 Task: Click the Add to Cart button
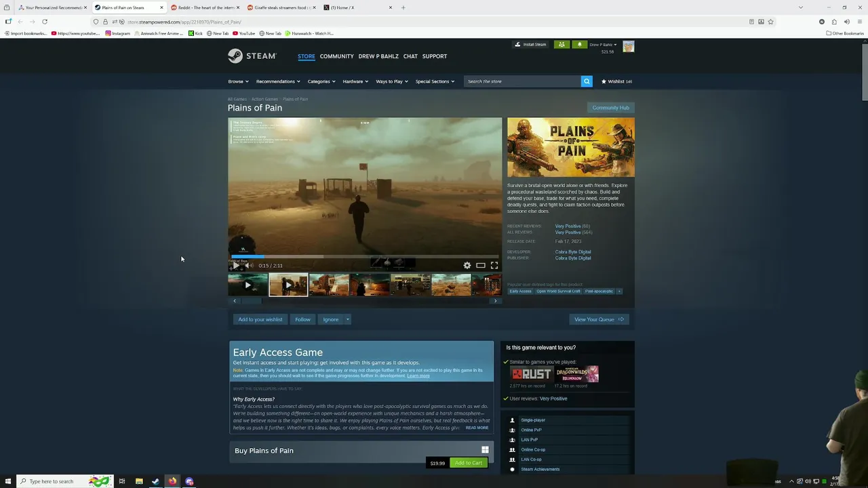[469, 463]
